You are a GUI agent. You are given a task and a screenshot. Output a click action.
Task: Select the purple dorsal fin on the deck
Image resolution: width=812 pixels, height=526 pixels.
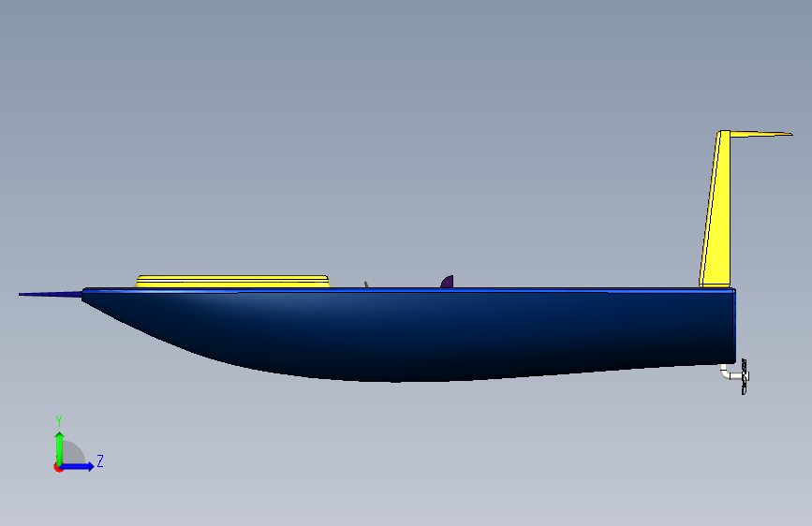click(448, 282)
